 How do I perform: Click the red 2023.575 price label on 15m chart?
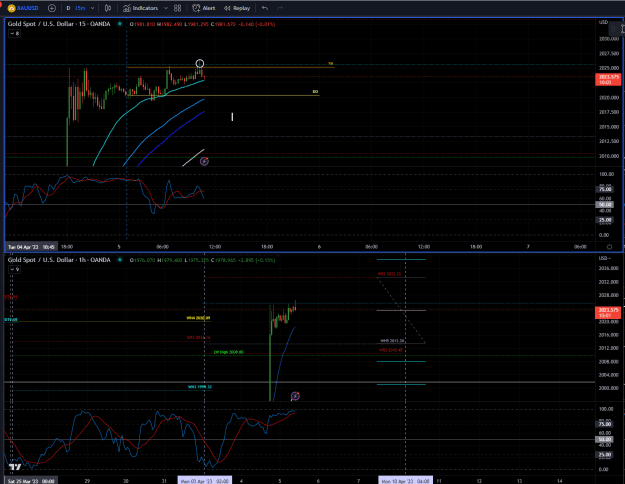(x=608, y=79)
